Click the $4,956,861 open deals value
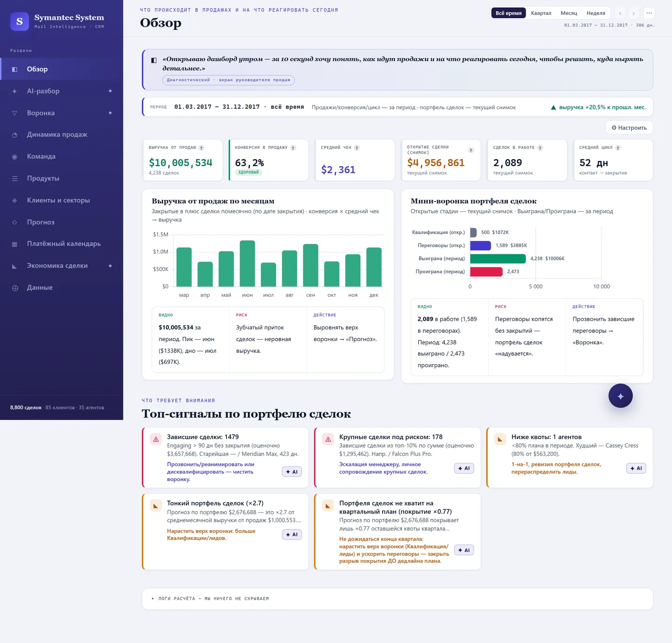Viewport: 672px width, 643px height. coord(436,163)
